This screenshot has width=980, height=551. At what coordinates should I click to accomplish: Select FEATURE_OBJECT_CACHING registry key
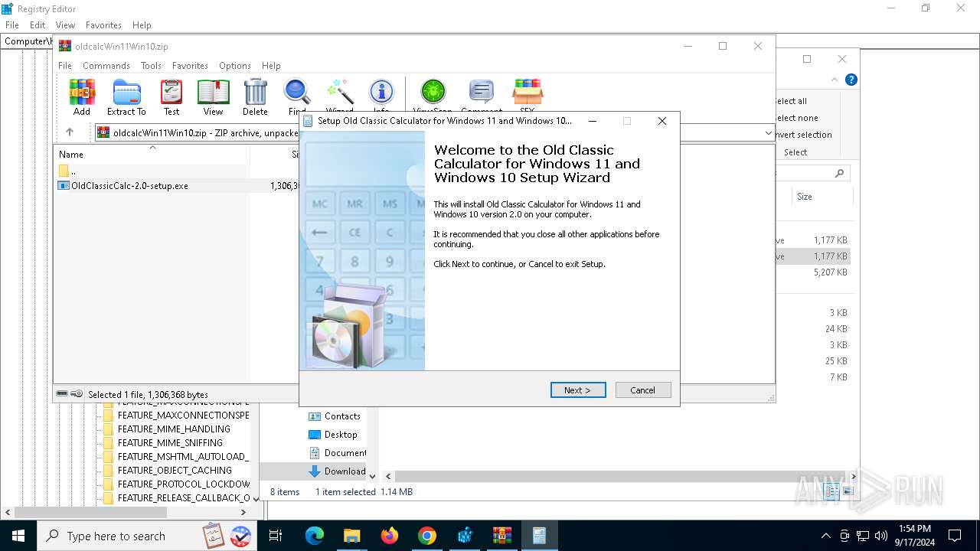(175, 471)
